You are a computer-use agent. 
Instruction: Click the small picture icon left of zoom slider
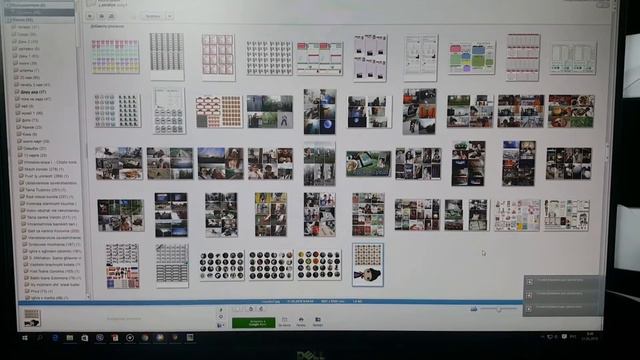click(x=473, y=309)
